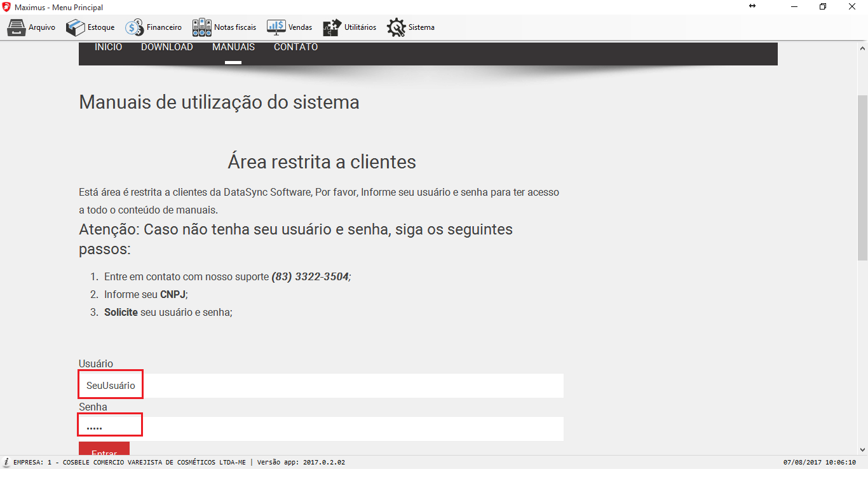Click the Notas fiscais icon
The image size is (868, 488).
click(x=202, y=27)
